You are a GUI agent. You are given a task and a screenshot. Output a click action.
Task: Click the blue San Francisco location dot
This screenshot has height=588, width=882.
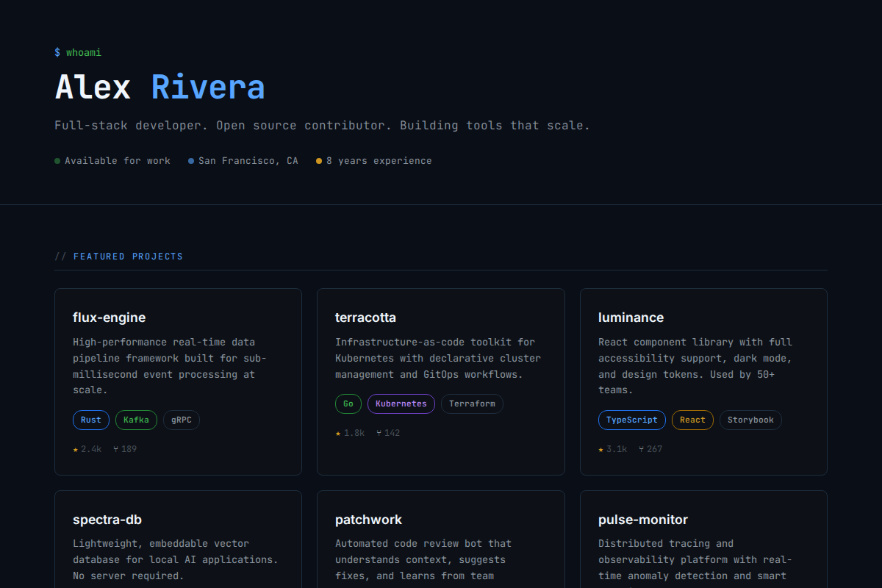click(x=191, y=161)
